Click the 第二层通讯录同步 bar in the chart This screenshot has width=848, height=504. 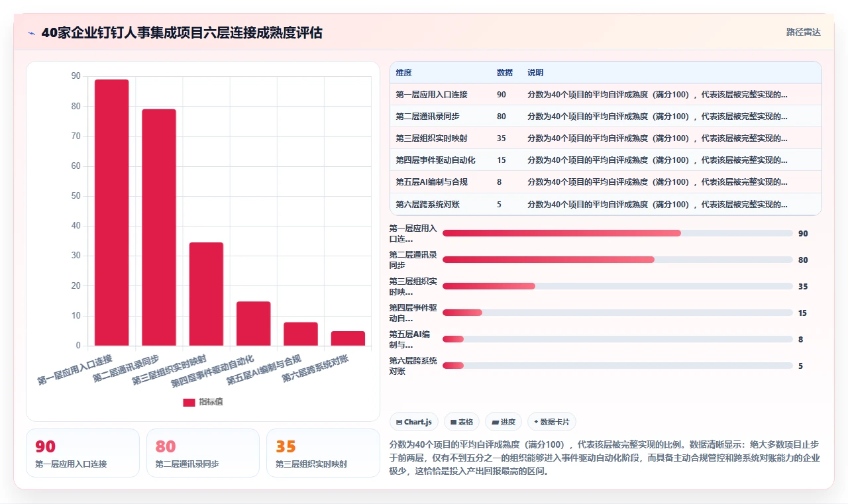(x=159, y=227)
